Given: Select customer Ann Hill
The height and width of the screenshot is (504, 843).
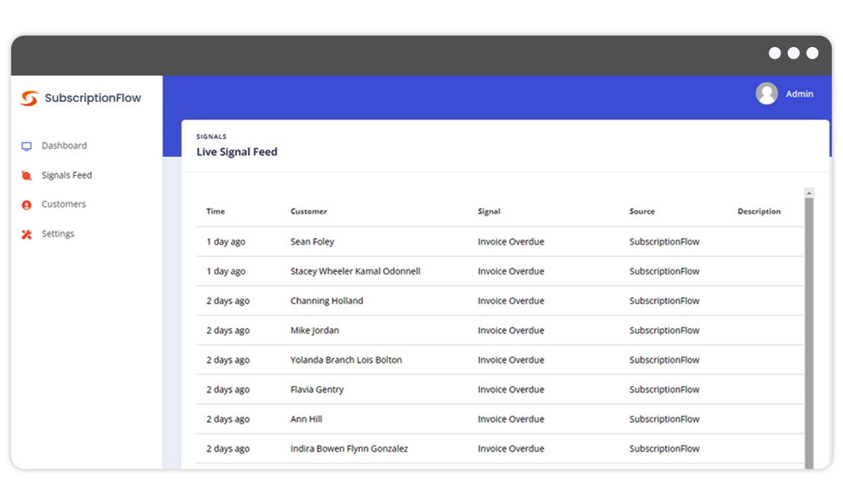Looking at the screenshot, I should [x=307, y=419].
